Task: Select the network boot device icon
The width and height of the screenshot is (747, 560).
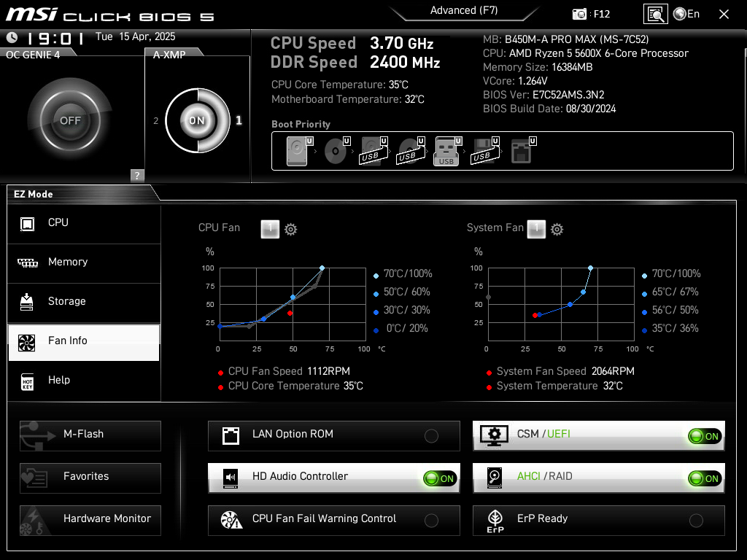Action: click(x=521, y=151)
